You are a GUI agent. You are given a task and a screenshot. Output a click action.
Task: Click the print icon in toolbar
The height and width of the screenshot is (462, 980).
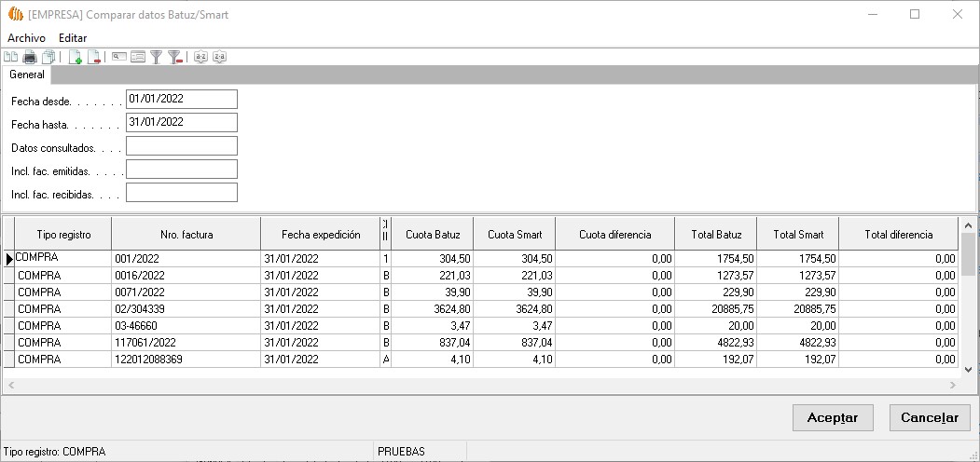click(30, 58)
